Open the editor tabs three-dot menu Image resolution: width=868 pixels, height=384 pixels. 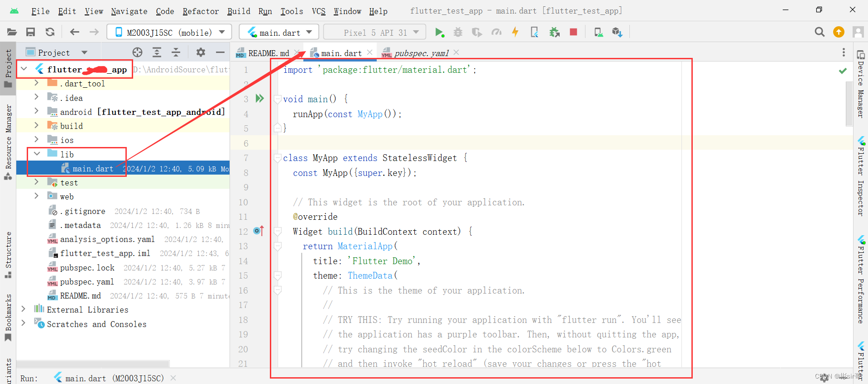[844, 52]
